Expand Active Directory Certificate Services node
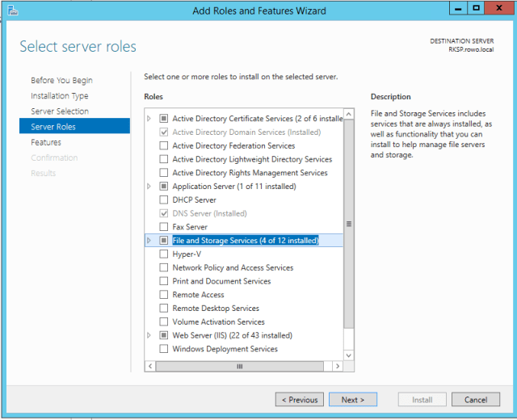 pos(149,118)
